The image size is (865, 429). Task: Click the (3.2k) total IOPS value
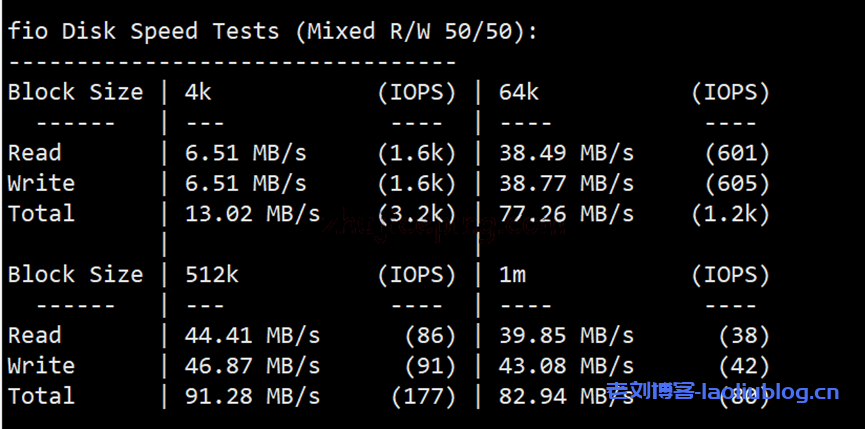click(416, 213)
